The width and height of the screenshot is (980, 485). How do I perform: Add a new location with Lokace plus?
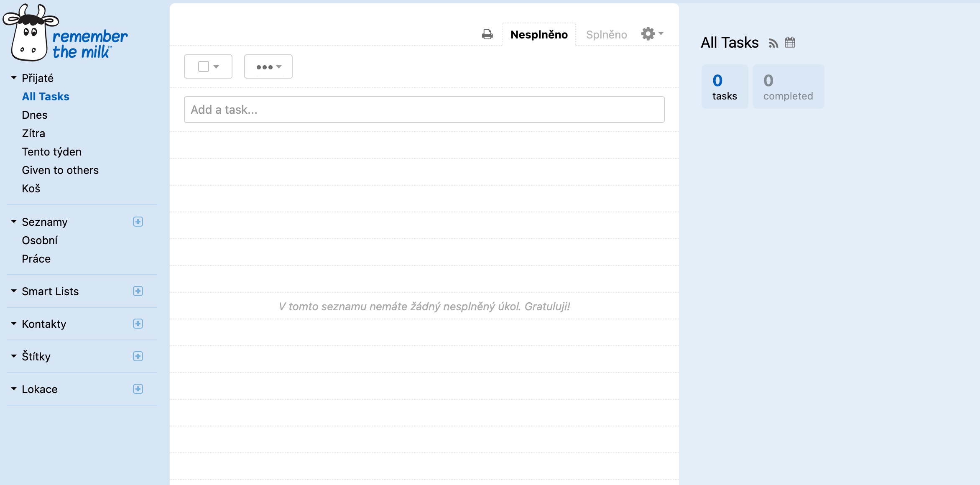pos(138,389)
